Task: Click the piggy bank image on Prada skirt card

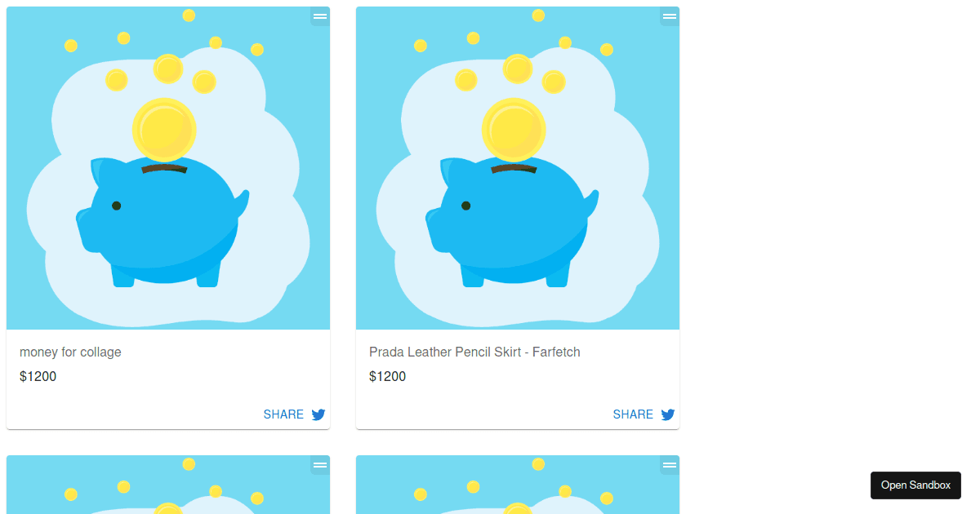Action: [x=518, y=168]
